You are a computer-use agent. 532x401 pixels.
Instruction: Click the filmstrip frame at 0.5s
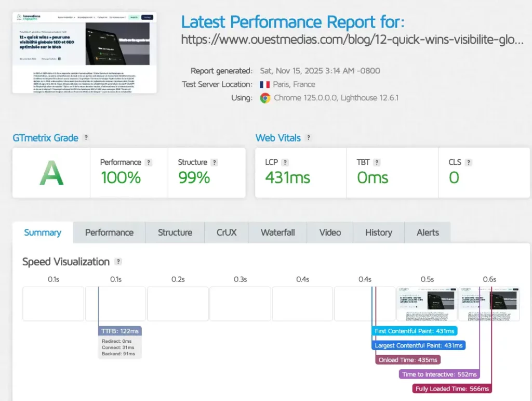(426, 303)
